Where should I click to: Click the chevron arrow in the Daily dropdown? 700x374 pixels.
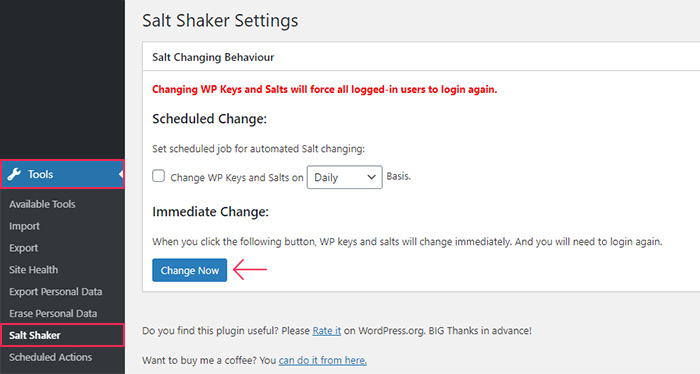[x=371, y=177]
